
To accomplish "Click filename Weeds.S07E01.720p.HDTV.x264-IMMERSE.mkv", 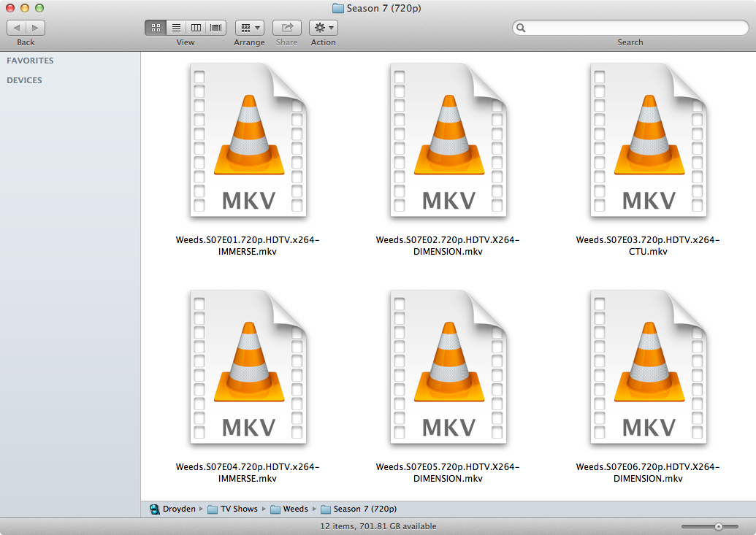I will click(x=248, y=245).
